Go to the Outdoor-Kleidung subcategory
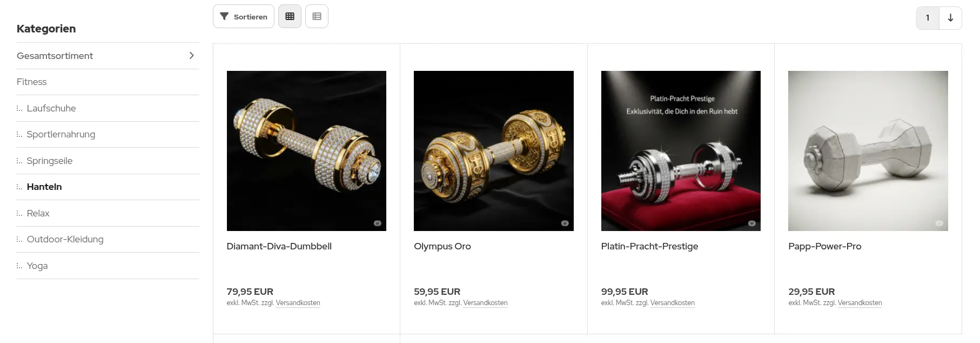Image resolution: width=980 pixels, height=343 pixels. pyautogui.click(x=65, y=239)
